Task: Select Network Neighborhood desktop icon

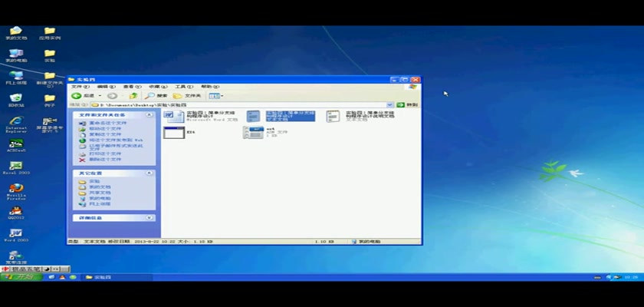Action: click(16, 78)
